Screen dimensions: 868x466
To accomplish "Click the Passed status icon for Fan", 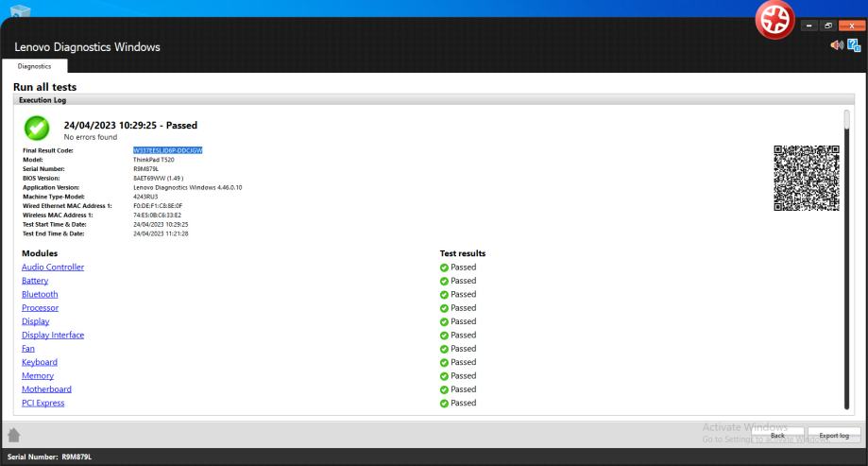I will point(444,349).
